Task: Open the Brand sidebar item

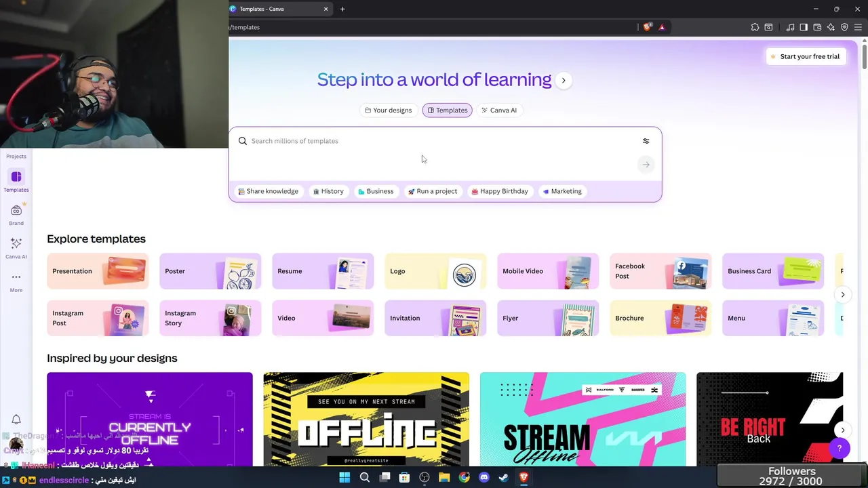Action: point(16,215)
